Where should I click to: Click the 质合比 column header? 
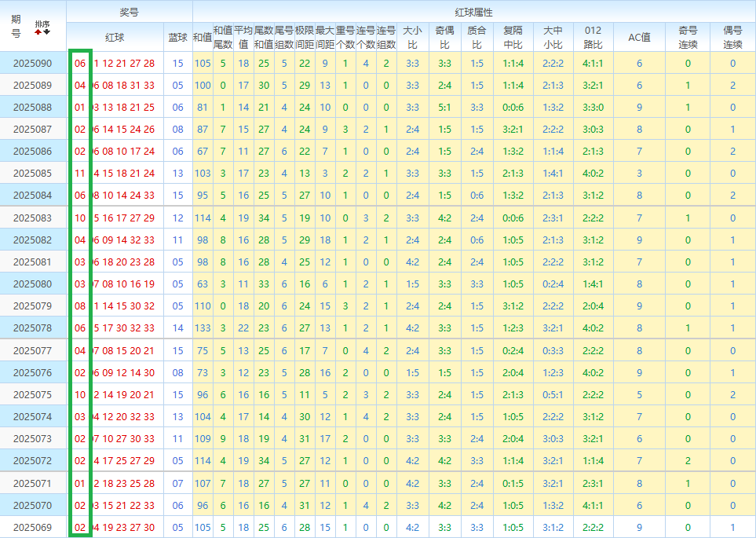tap(477, 37)
